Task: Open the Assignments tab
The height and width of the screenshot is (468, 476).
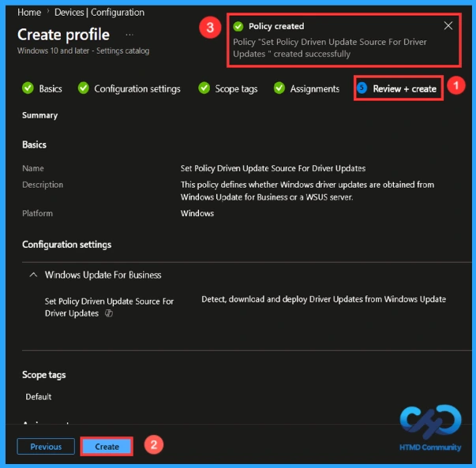Action: tap(315, 89)
